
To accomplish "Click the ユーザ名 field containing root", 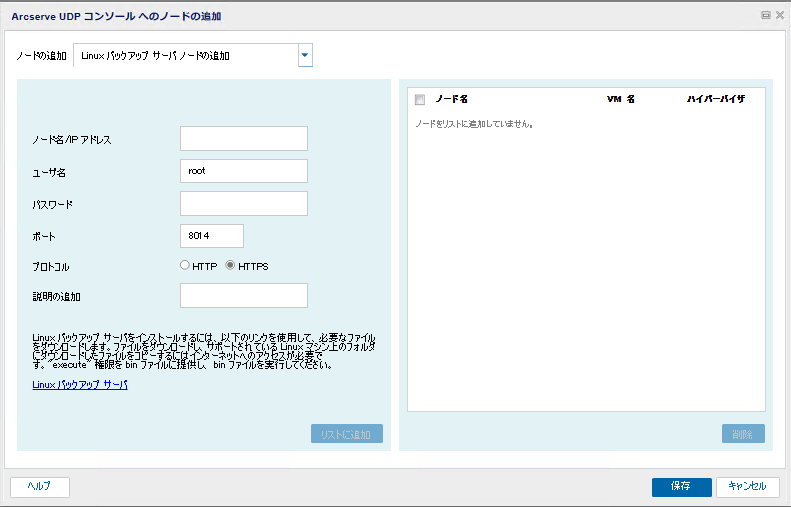I will (x=244, y=171).
